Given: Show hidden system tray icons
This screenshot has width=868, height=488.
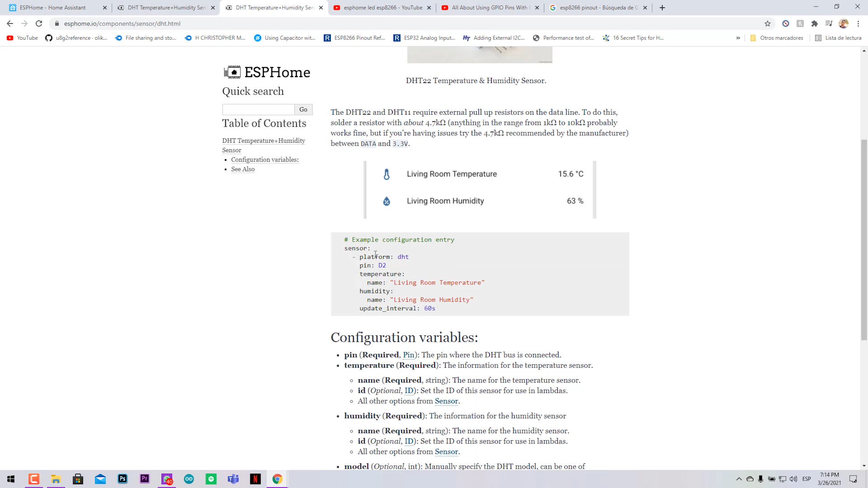Looking at the screenshot, I should pyautogui.click(x=739, y=479).
